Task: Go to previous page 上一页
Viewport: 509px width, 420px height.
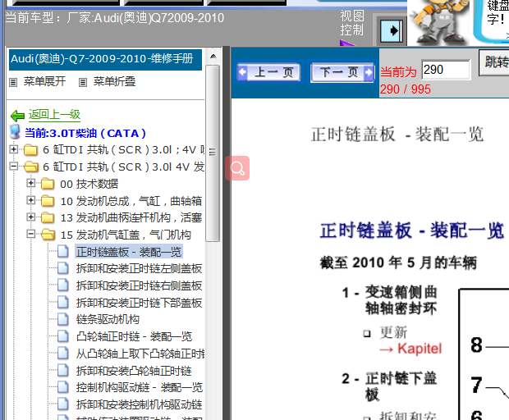Action: pyautogui.click(x=268, y=72)
